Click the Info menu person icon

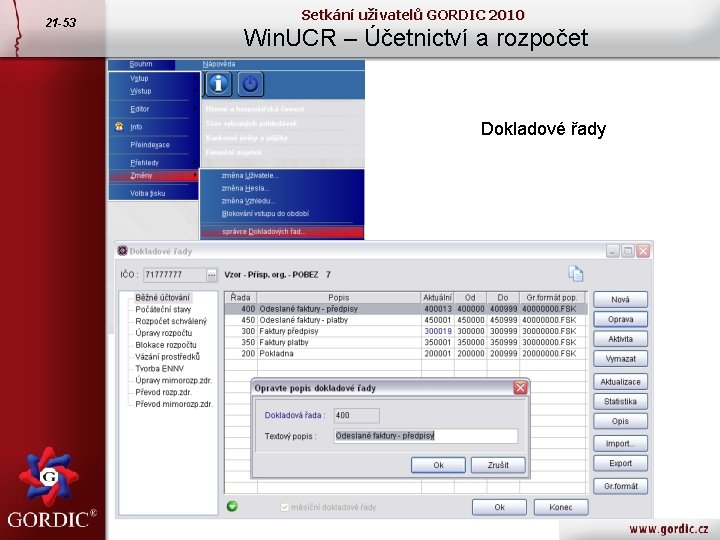coord(119,126)
